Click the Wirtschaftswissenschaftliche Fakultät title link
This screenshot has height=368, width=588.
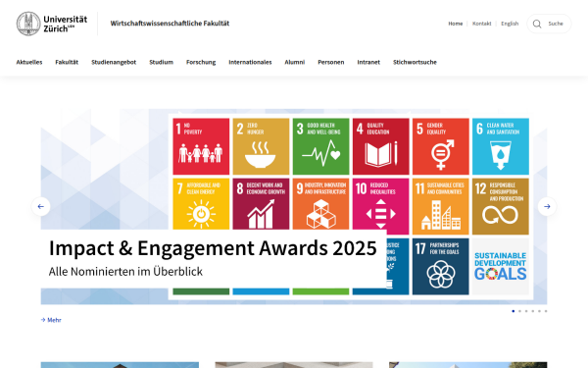click(170, 24)
